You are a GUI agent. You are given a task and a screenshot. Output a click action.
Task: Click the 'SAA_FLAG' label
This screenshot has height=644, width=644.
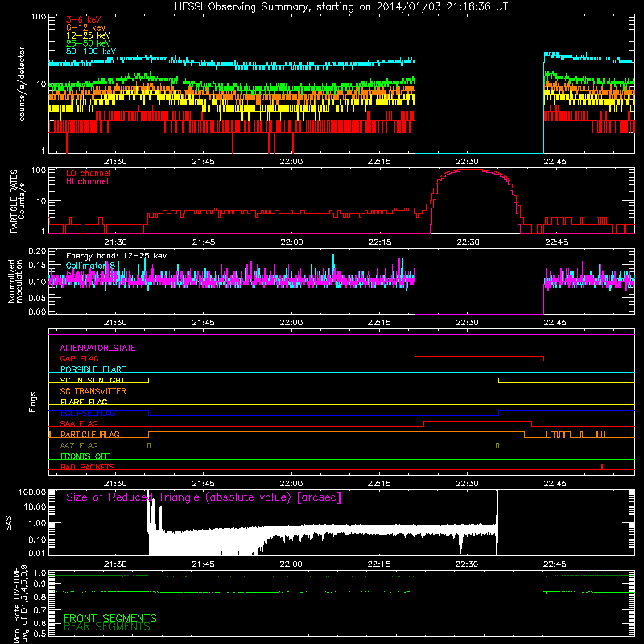(x=79, y=423)
